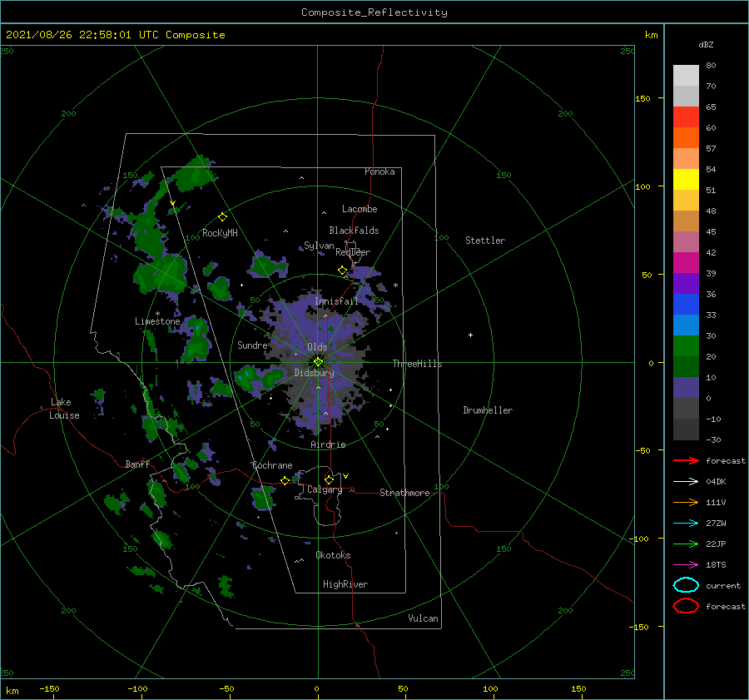The image size is (749, 700).
Task: Click the Blackfalds town label
Action: pyautogui.click(x=354, y=231)
